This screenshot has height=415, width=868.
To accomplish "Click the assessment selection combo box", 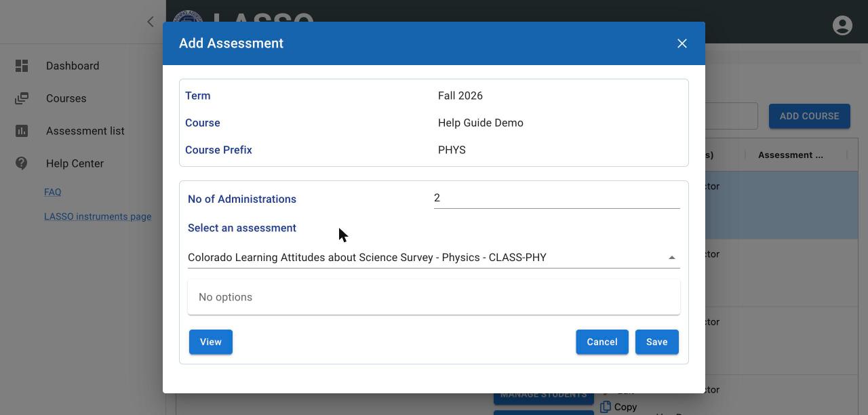I will click(x=434, y=258).
